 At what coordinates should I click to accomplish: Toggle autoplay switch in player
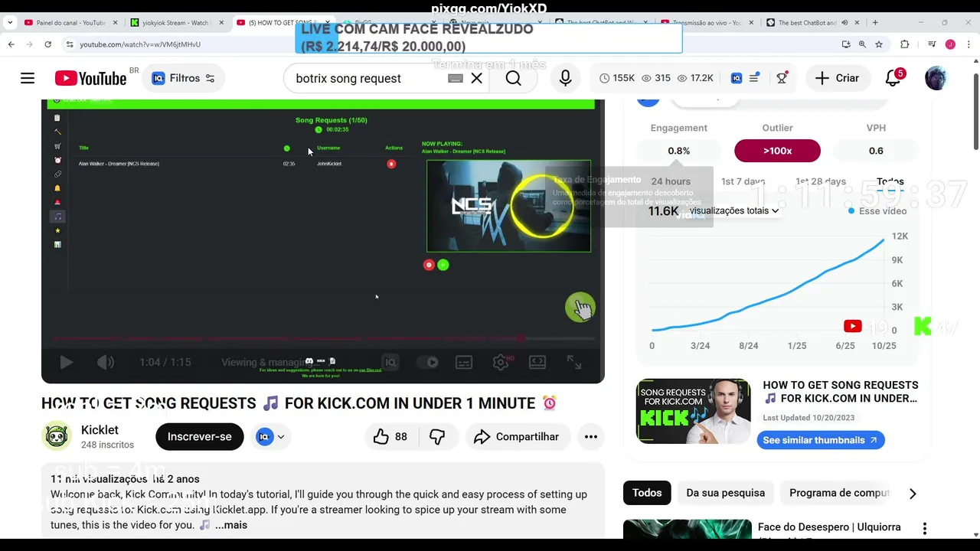(x=428, y=363)
